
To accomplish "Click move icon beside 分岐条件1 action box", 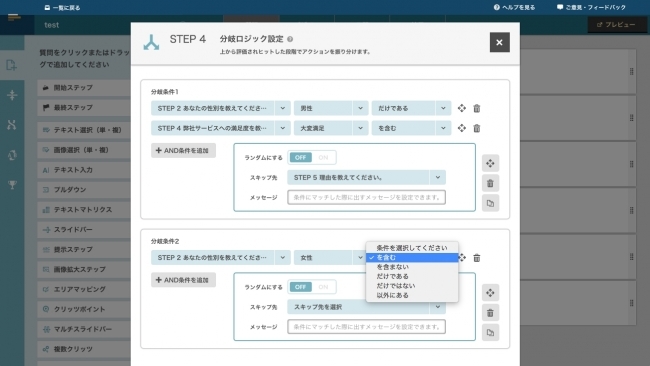I will coord(490,163).
